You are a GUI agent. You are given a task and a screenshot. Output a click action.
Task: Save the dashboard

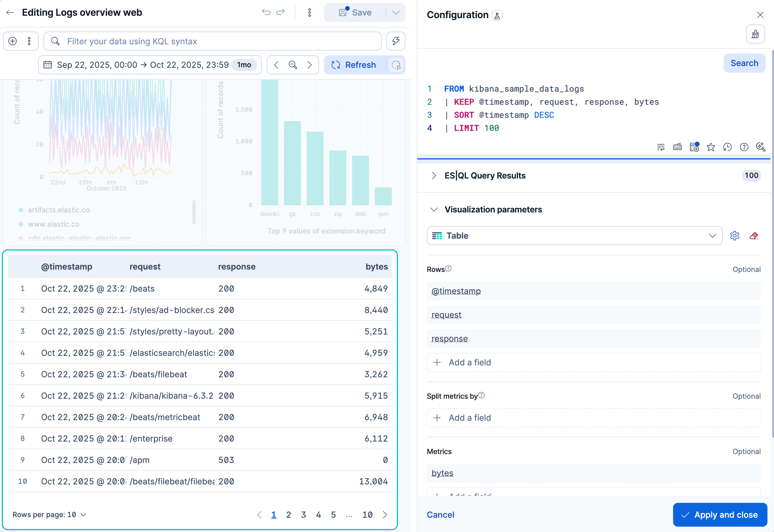[355, 13]
